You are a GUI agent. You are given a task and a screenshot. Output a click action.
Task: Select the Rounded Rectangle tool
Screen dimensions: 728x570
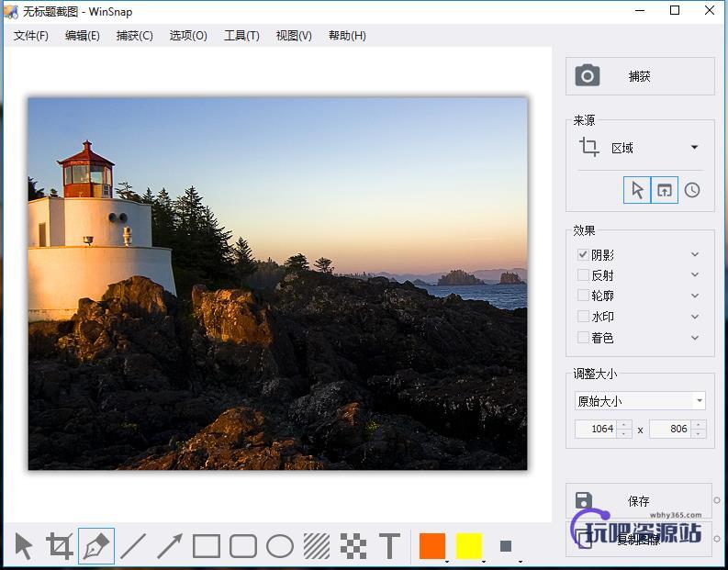[x=243, y=546]
